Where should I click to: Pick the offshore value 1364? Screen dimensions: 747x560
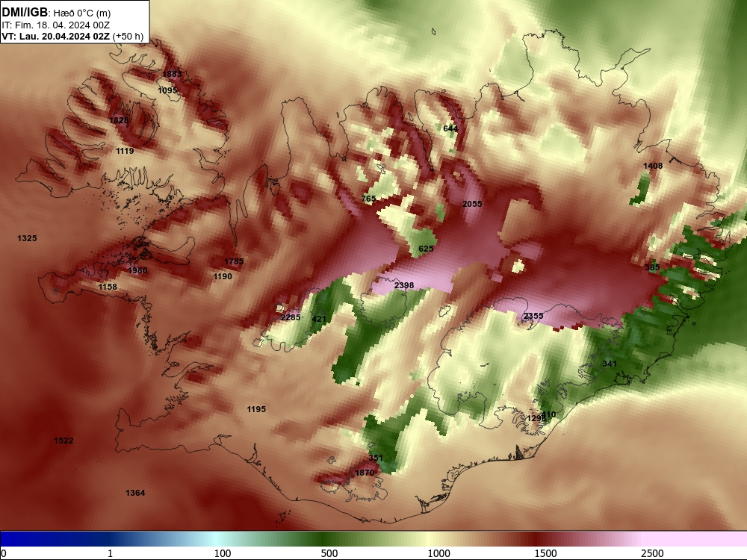coord(135,493)
